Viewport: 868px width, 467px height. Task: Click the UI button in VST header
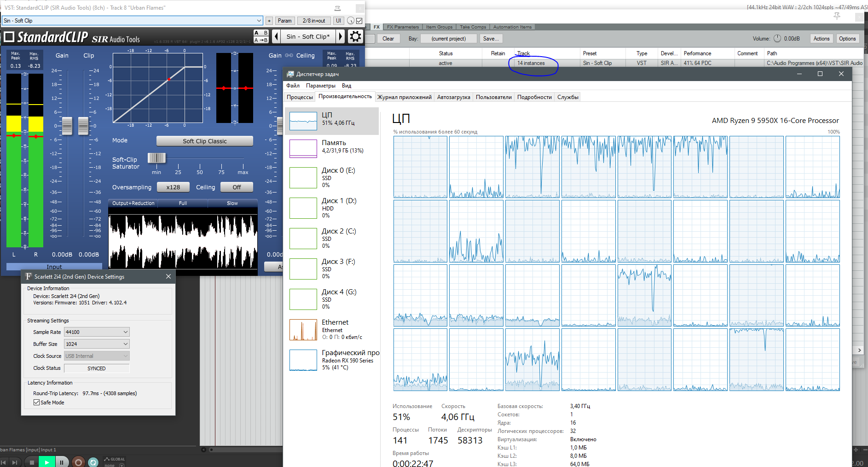338,21
